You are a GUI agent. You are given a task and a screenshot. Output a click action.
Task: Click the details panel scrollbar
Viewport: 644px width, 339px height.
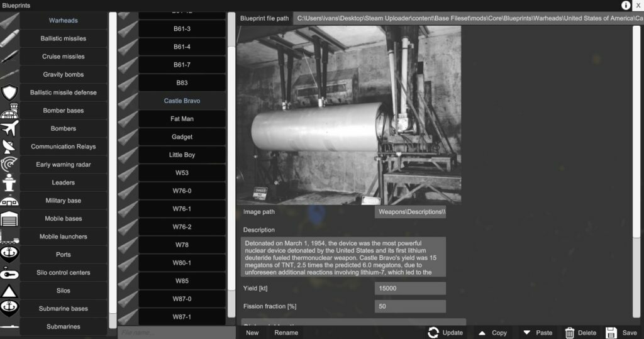(x=636, y=131)
